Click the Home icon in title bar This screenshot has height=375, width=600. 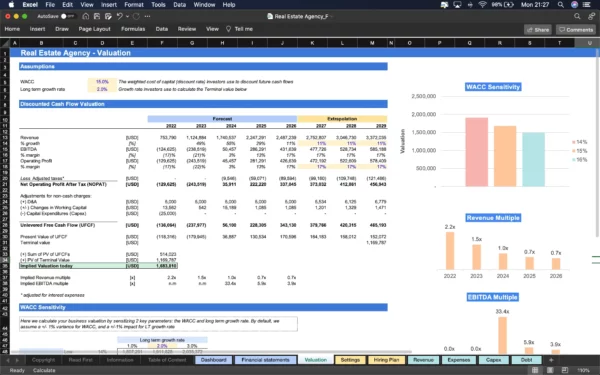(x=86, y=16)
